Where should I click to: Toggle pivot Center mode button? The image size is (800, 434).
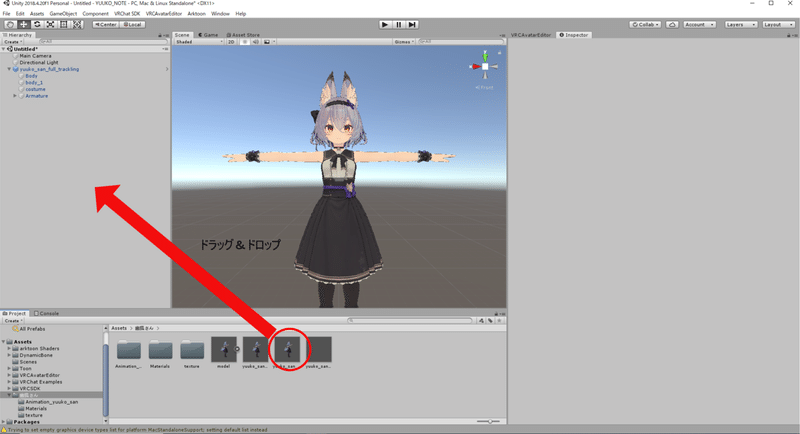[x=106, y=24]
